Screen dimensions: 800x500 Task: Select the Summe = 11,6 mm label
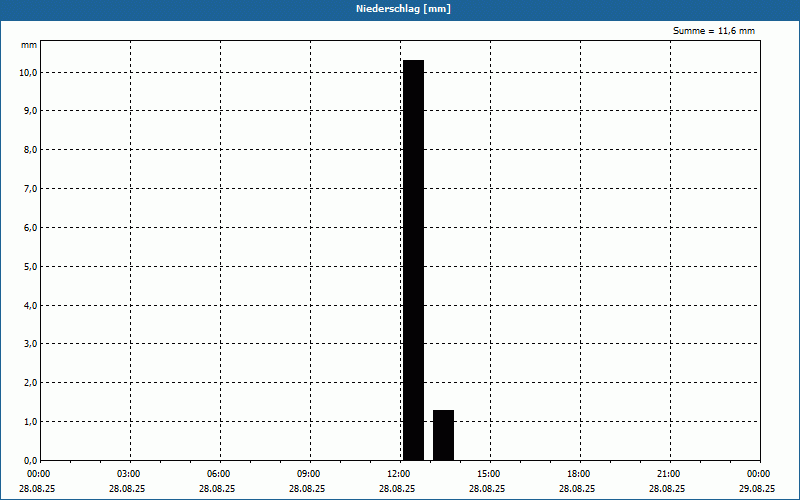tap(714, 31)
